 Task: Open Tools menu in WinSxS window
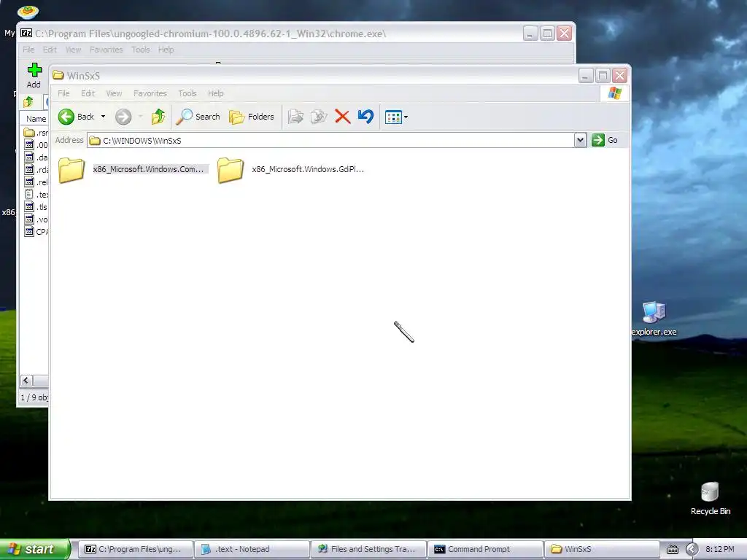[x=187, y=93]
